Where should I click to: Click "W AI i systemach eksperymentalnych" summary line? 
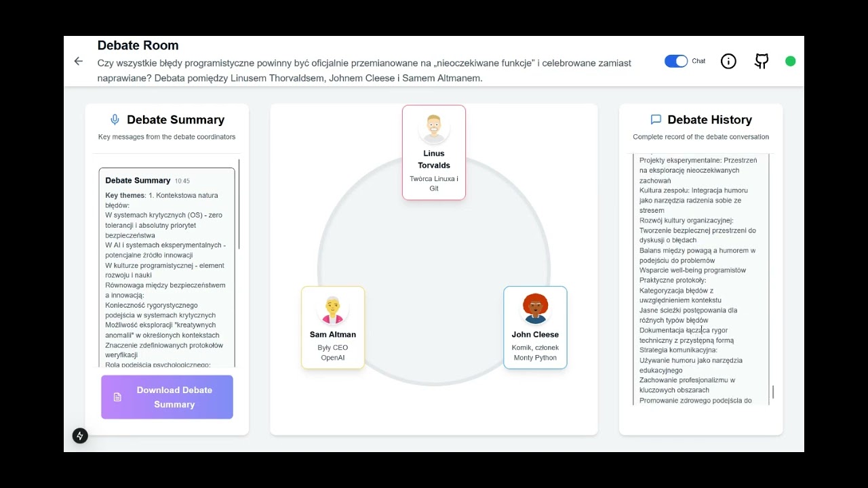(x=165, y=250)
